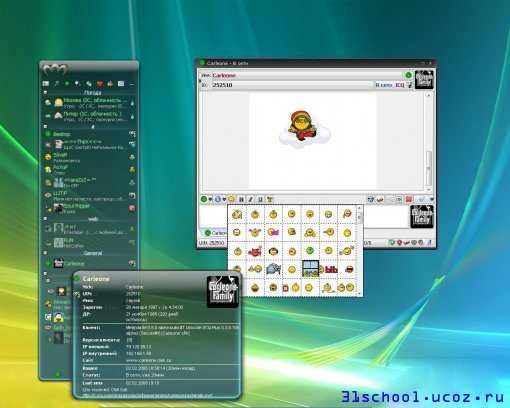Insert the emoticon with the pink flag
The image size is (510, 408).
point(273,232)
